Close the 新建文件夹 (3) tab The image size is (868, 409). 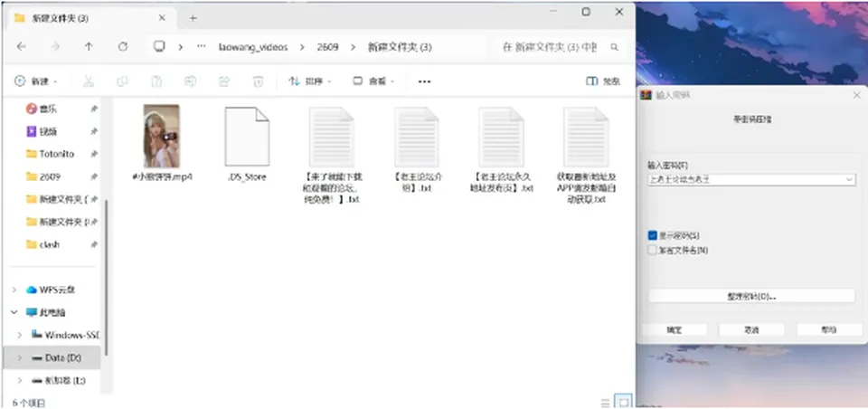point(162,18)
